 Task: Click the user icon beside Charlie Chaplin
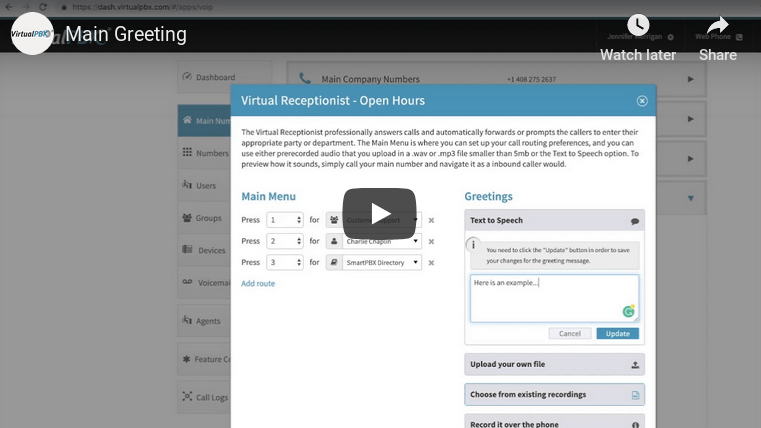point(334,241)
